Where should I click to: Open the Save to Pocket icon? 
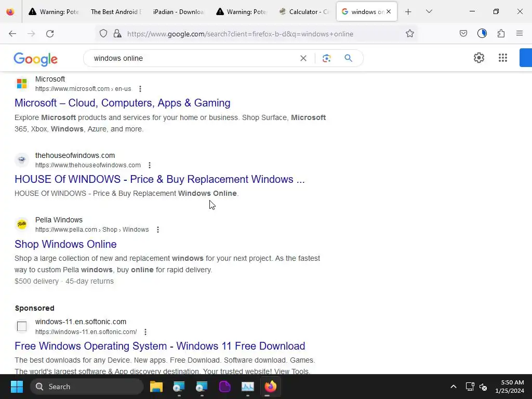(463, 33)
